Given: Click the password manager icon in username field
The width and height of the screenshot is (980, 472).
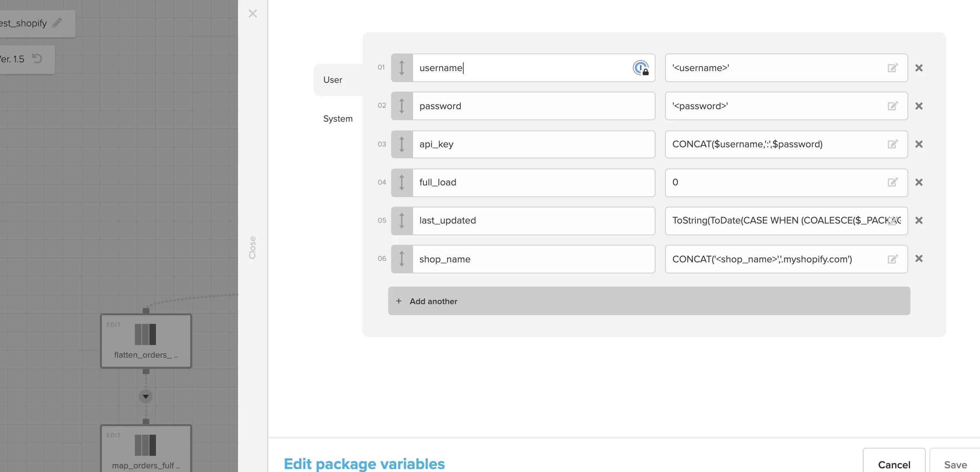Looking at the screenshot, I should tap(641, 68).
